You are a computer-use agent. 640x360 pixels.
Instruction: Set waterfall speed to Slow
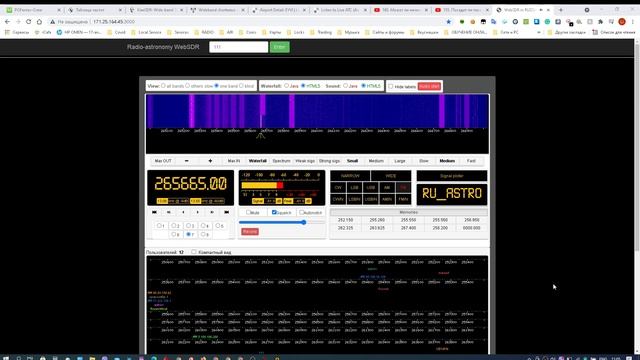coord(424,161)
